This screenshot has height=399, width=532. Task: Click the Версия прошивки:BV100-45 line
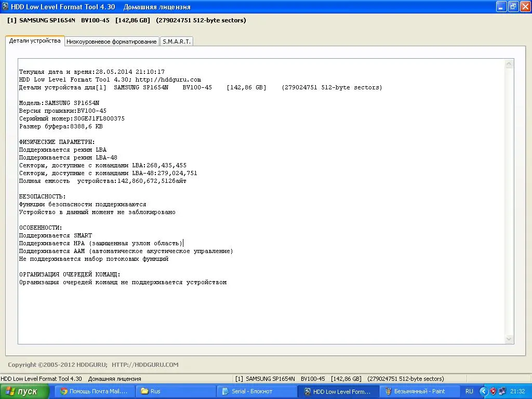click(63, 111)
